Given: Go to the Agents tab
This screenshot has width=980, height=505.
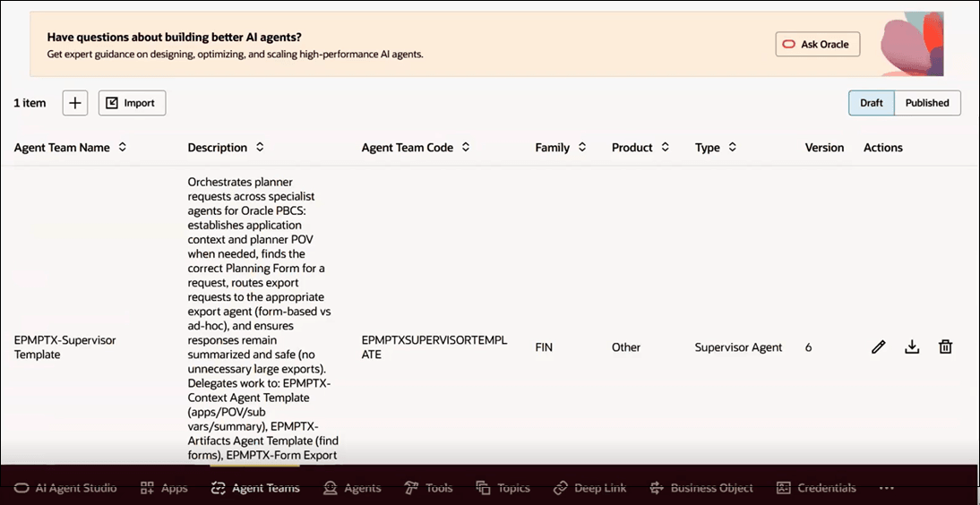Looking at the screenshot, I should pyautogui.click(x=352, y=488).
